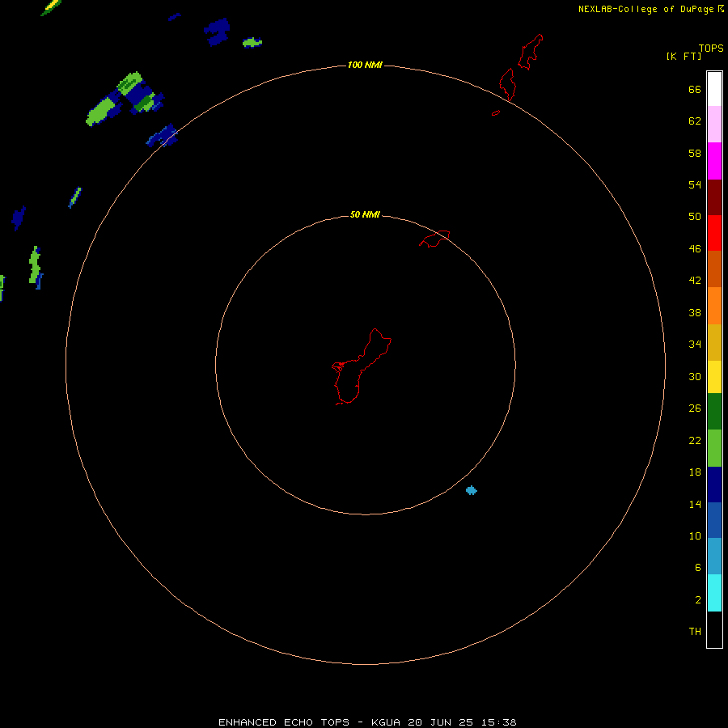This screenshot has width=728, height=728.
Task: Click the "62" legend value
Action: (695, 121)
